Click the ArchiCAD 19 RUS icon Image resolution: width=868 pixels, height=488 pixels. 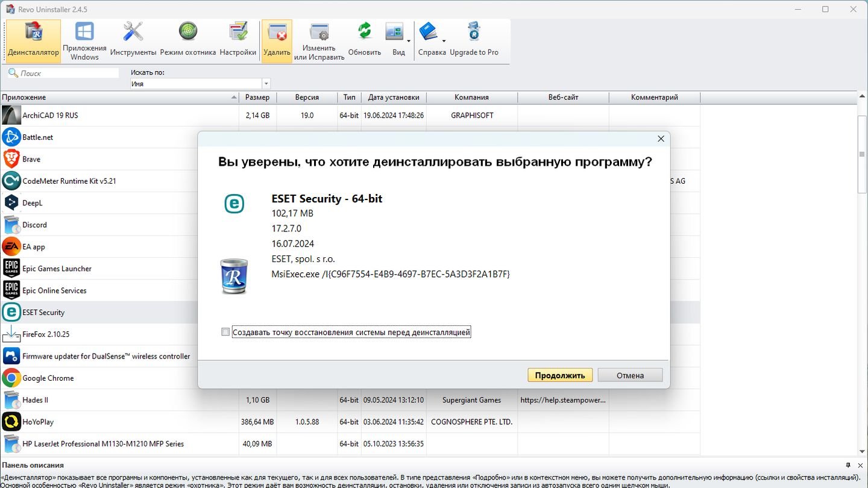(11, 115)
